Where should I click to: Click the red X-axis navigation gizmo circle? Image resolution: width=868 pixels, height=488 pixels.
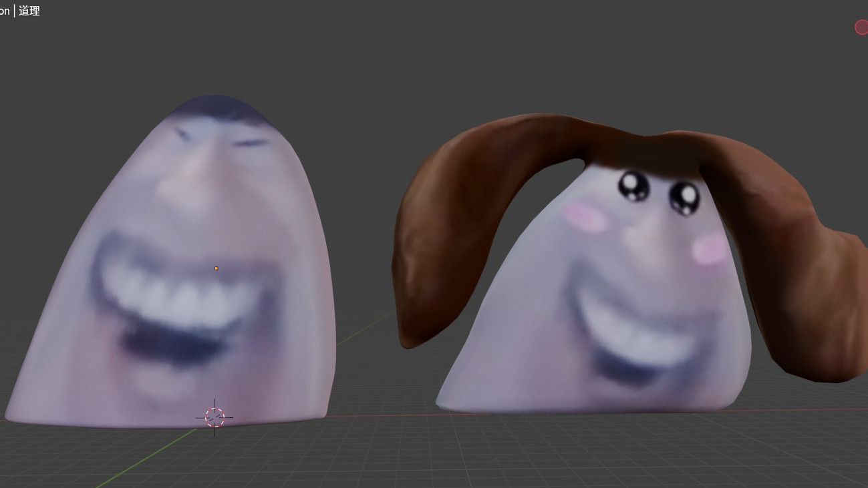[861, 27]
